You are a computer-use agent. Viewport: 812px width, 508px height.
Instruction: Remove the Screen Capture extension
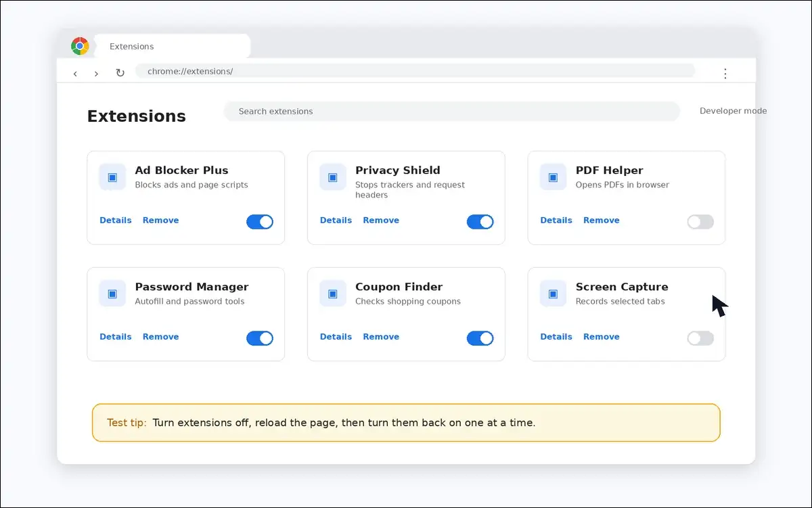pos(602,336)
